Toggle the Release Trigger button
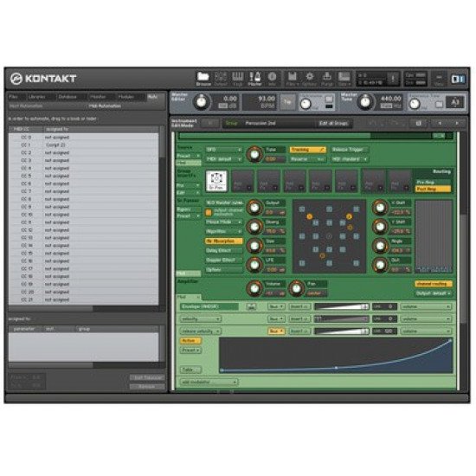The height and width of the screenshot is (476, 476). click(349, 150)
